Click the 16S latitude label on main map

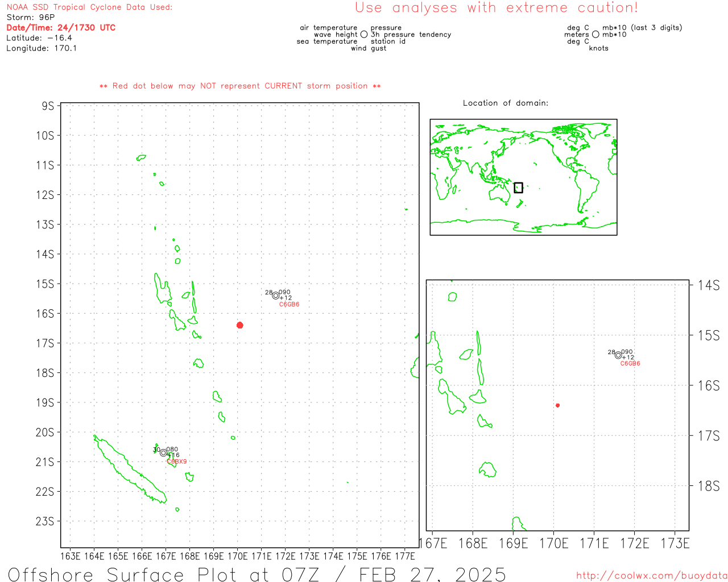[45, 313]
